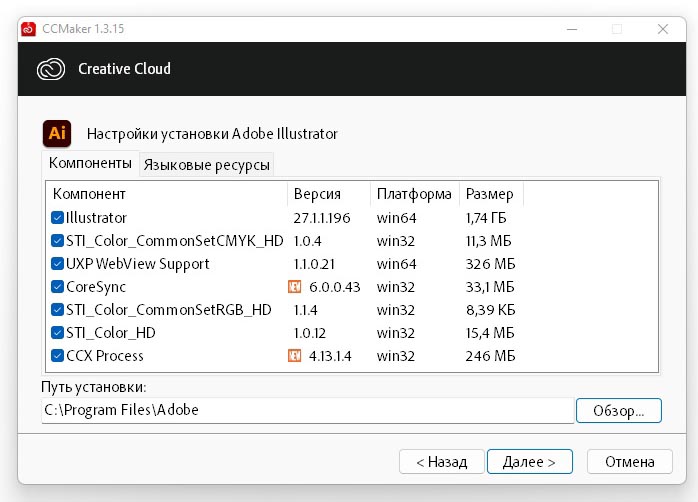Click the install path field C:\Program Files\Adobe

(308, 410)
